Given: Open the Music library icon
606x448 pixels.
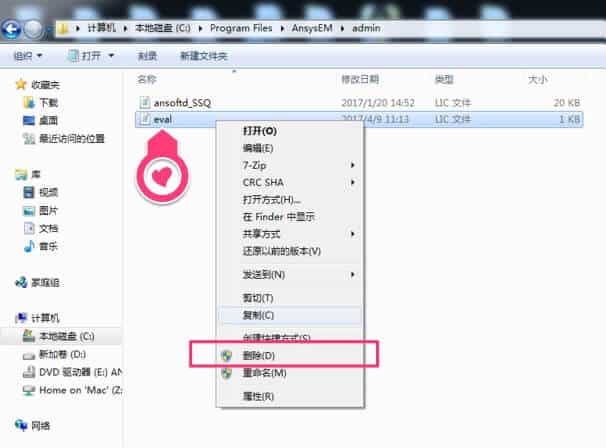Looking at the screenshot, I should tap(29, 246).
